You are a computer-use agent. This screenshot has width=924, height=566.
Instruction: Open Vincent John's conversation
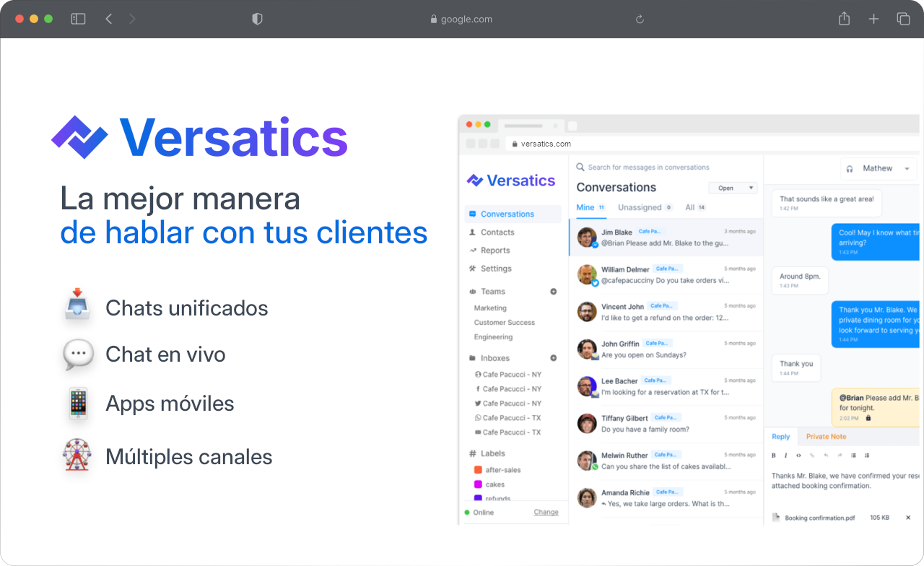[666, 312]
